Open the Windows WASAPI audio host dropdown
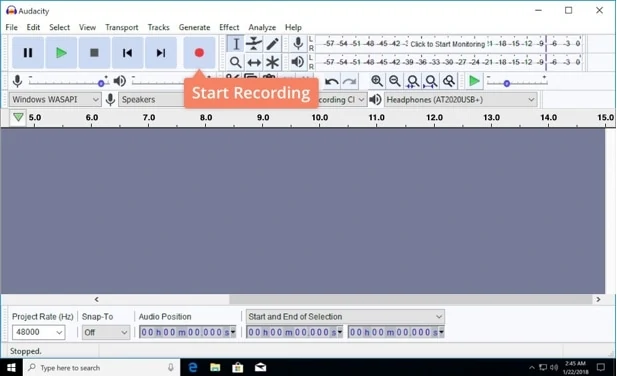Viewport: 617px width, 376px height. [x=55, y=100]
